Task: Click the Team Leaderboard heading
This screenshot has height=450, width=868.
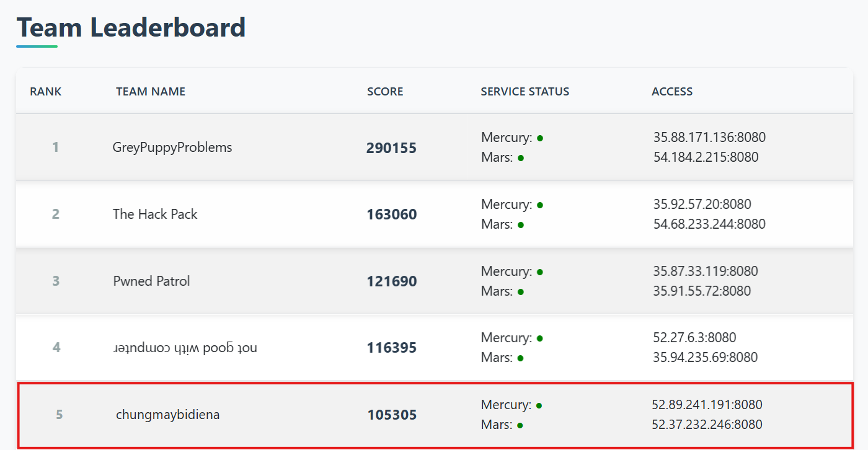Action: [131, 28]
